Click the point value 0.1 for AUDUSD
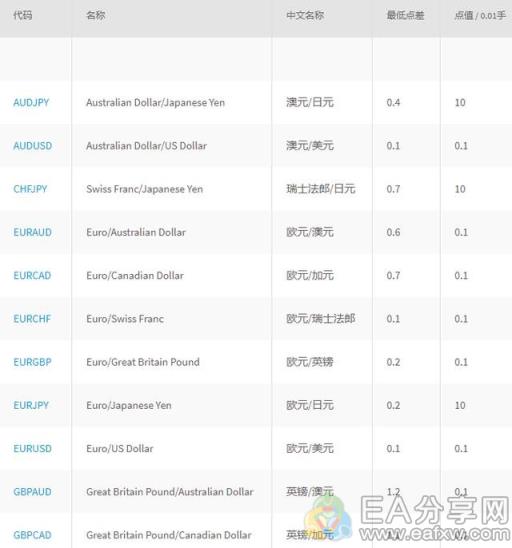 click(461, 146)
